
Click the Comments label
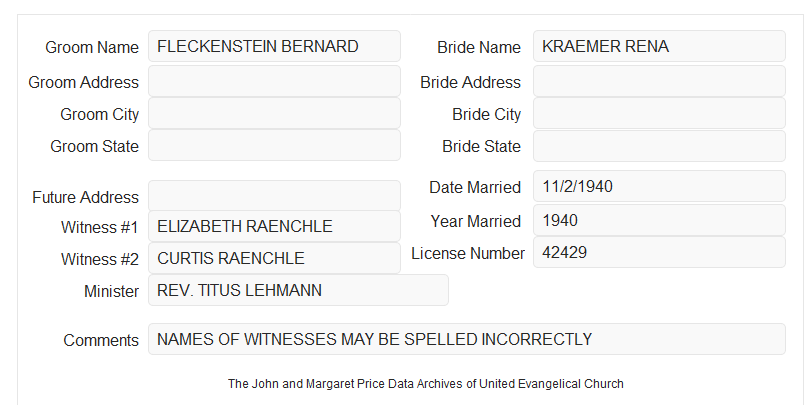click(x=101, y=340)
